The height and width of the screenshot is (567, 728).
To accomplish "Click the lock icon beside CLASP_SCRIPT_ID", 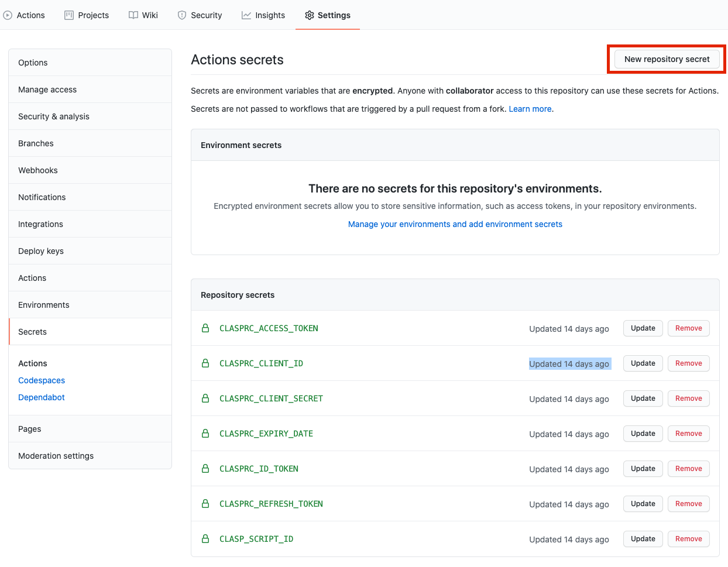I will [205, 538].
